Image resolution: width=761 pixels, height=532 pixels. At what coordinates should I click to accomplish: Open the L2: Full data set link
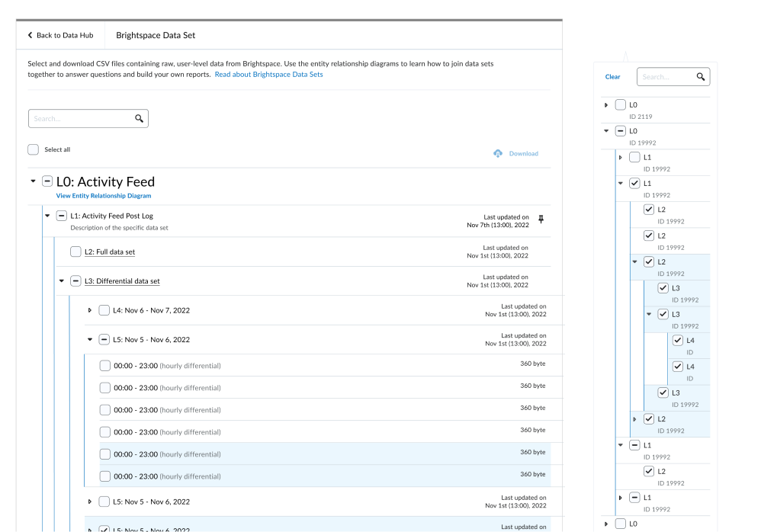point(110,252)
